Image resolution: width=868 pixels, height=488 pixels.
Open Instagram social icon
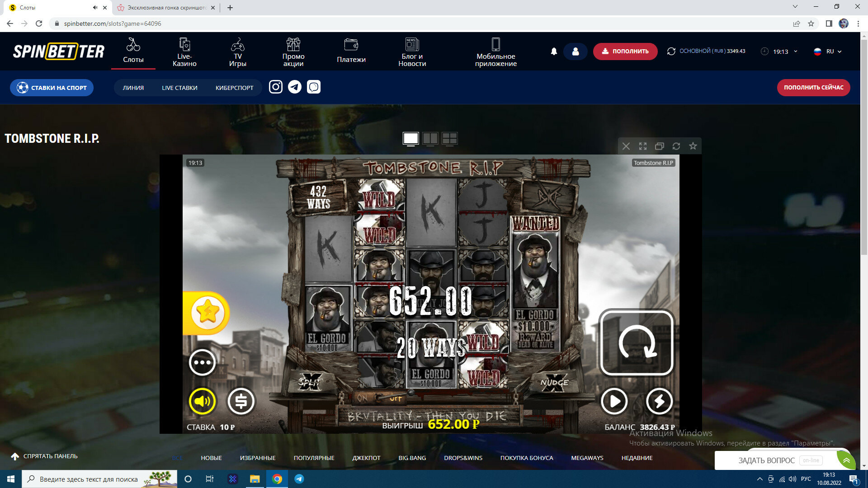tap(275, 87)
